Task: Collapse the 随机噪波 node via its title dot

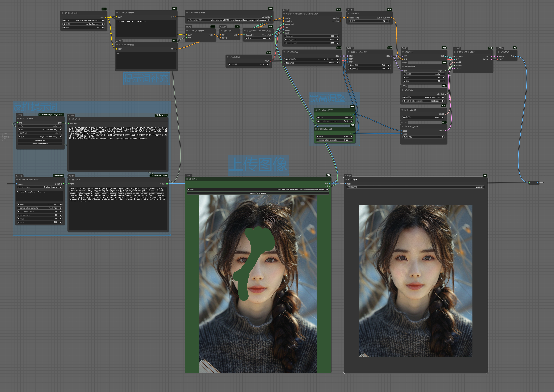Action: [402, 90]
